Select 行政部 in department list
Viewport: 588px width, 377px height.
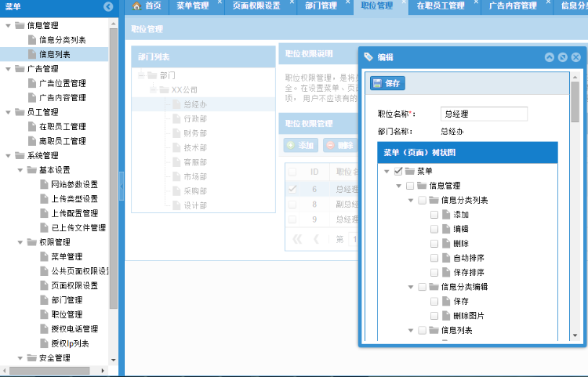(195, 119)
